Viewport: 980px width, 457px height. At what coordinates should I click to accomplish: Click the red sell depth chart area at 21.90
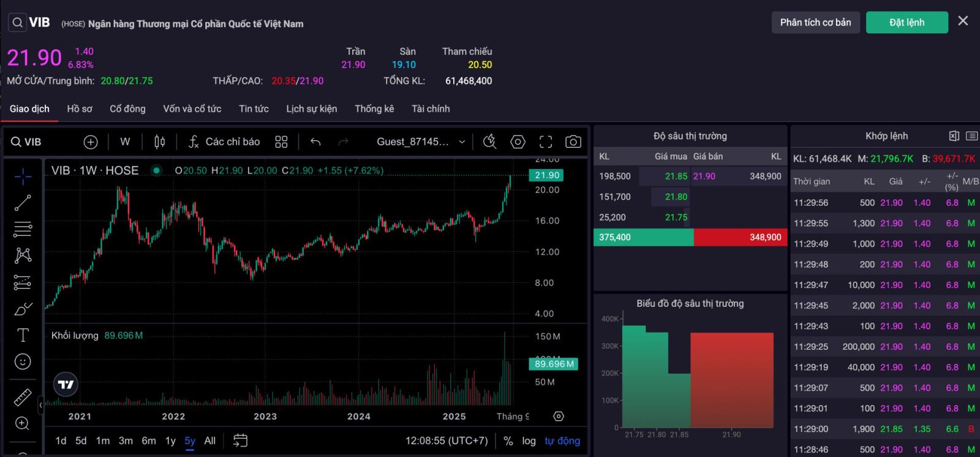tap(732, 380)
